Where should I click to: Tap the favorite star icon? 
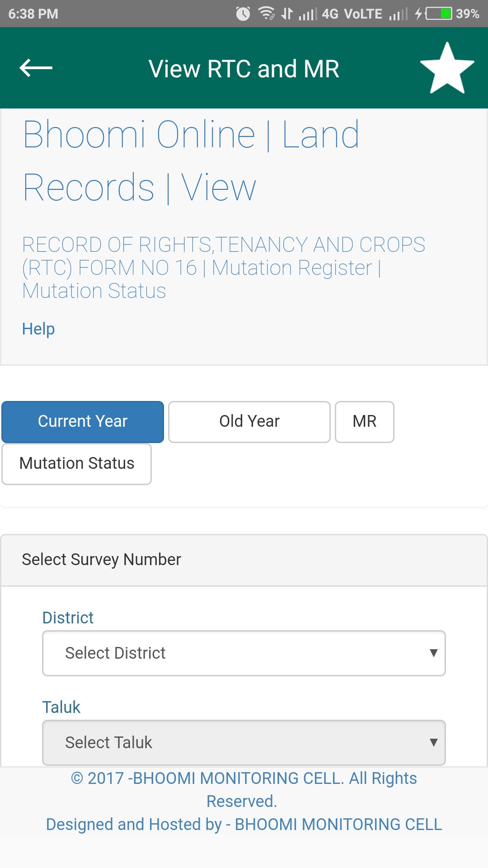[x=447, y=68]
